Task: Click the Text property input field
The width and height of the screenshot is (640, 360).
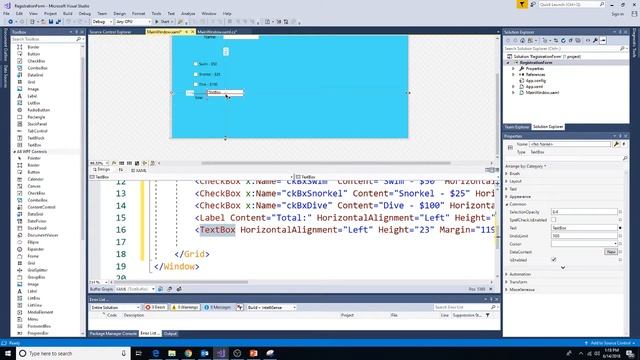Action: point(584,228)
